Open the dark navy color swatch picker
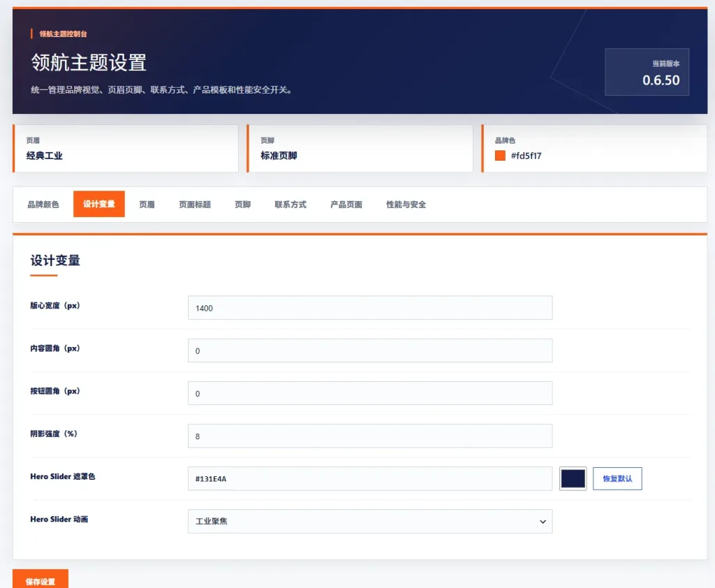Screen dimensions: 715x588 (573, 478)
